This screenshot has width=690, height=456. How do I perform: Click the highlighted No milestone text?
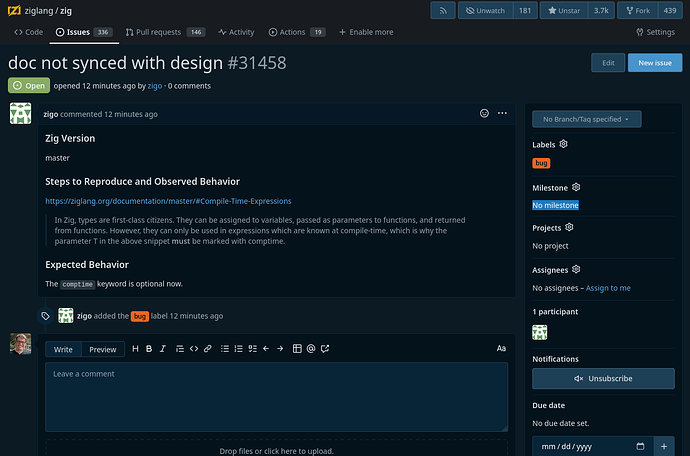[555, 205]
